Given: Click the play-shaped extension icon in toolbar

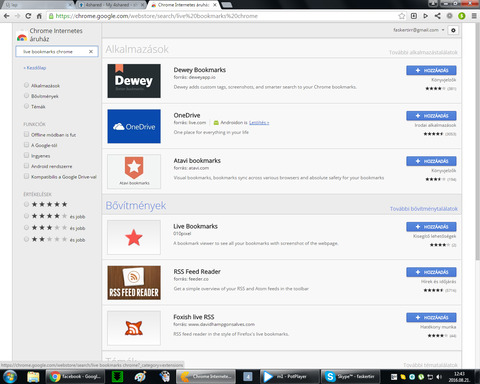Looking at the screenshot, I should click(x=426, y=16).
